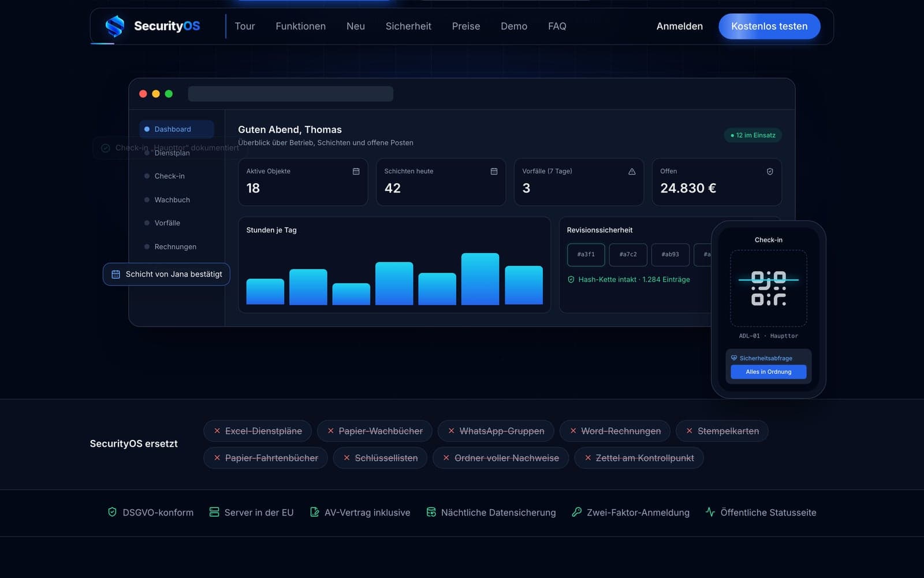Click the Anmelden link
The height and width of the screenshot is (578, 924).
(x=680, y=26)
